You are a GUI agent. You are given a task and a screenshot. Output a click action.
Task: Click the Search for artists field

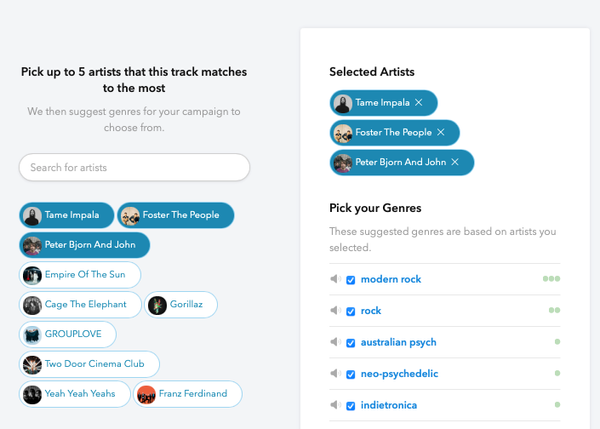(x=134, y=168)
